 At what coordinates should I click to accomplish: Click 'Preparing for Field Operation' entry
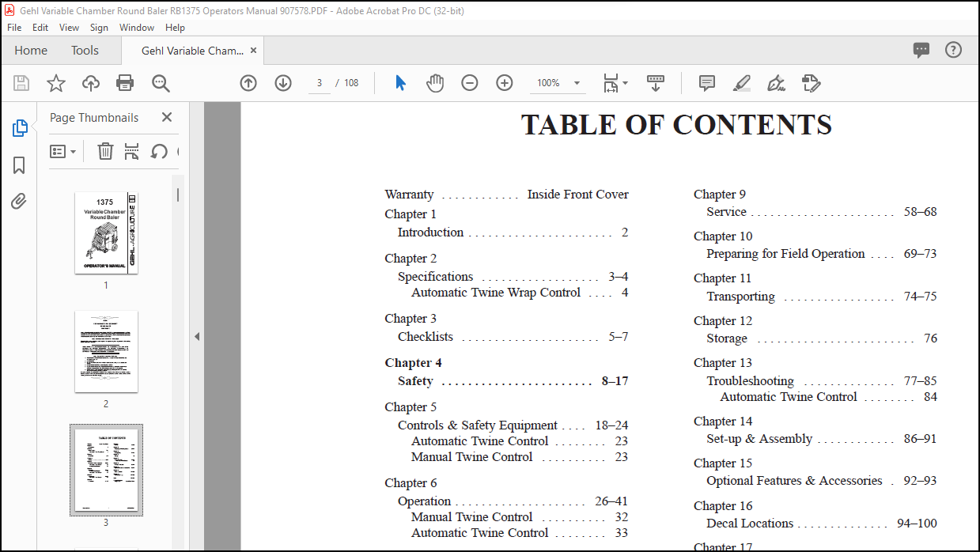coord(785,254)
